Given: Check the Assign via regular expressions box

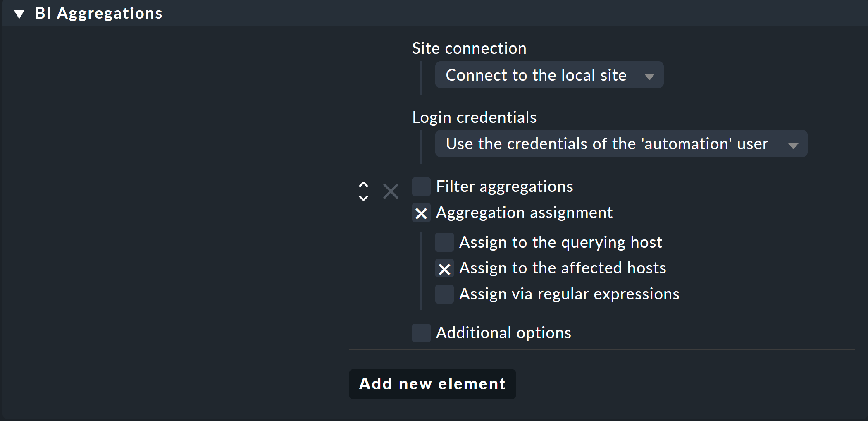Looking at the screenshot, I should [444, 294].
